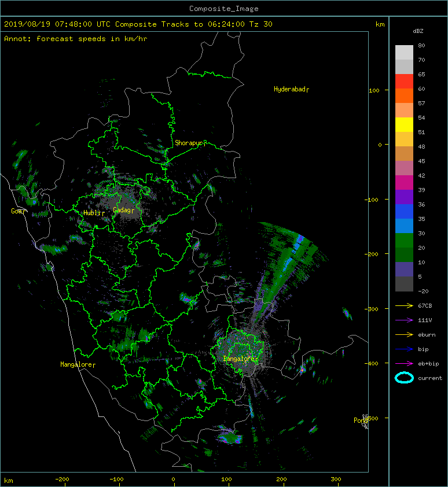Click the 80 value on the dBZ scale
448x487 pixels.
pos(421,45)
